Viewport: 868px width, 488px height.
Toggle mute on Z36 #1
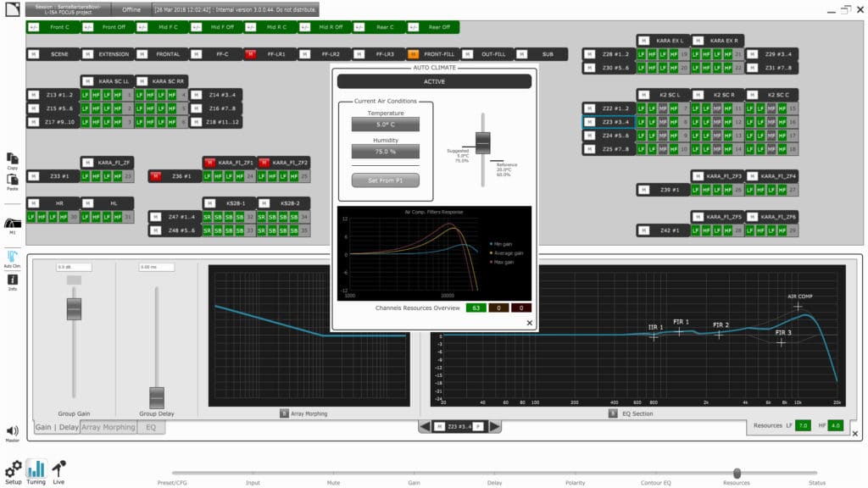pyautogui.click(x=155, y=176)
